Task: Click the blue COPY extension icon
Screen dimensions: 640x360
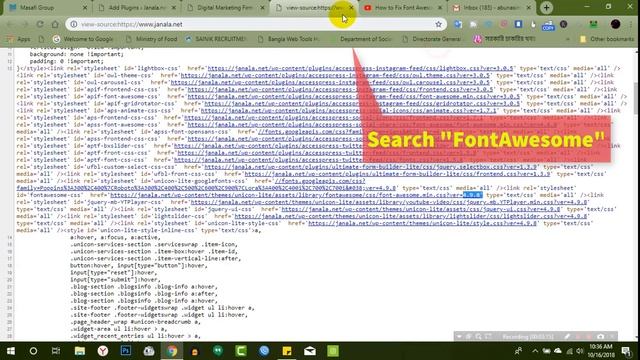Action: [x=548, y=25]
